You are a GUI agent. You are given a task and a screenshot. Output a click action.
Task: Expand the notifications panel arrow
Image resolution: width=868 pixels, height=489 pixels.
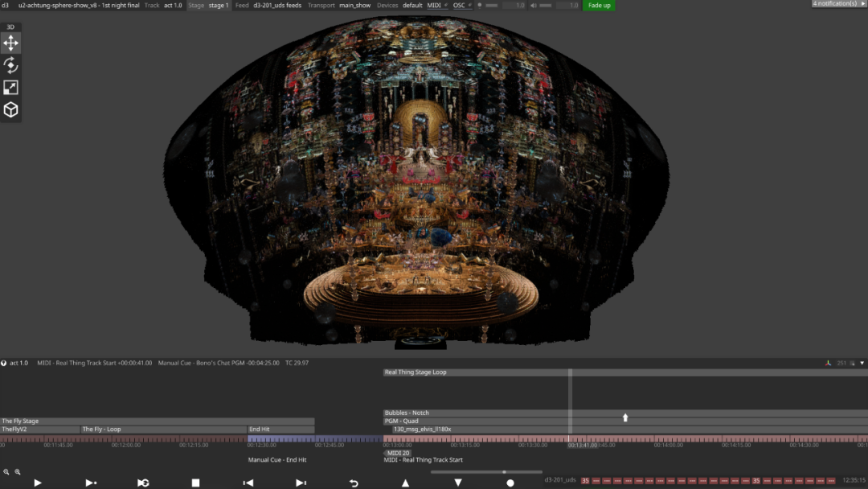[x=862, y=4]
